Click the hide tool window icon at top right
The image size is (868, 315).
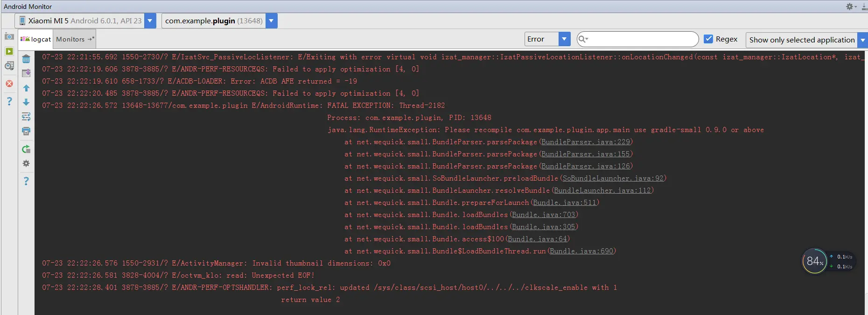[x=864, y=7]
